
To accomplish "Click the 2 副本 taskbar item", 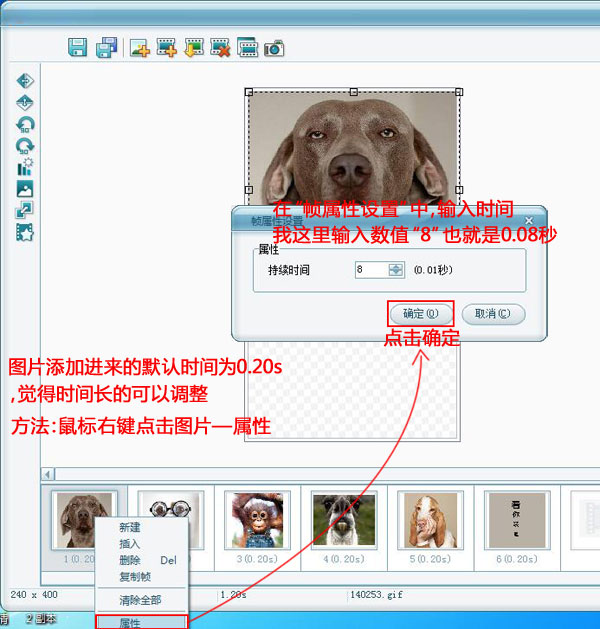I will [x=41, y=619].
